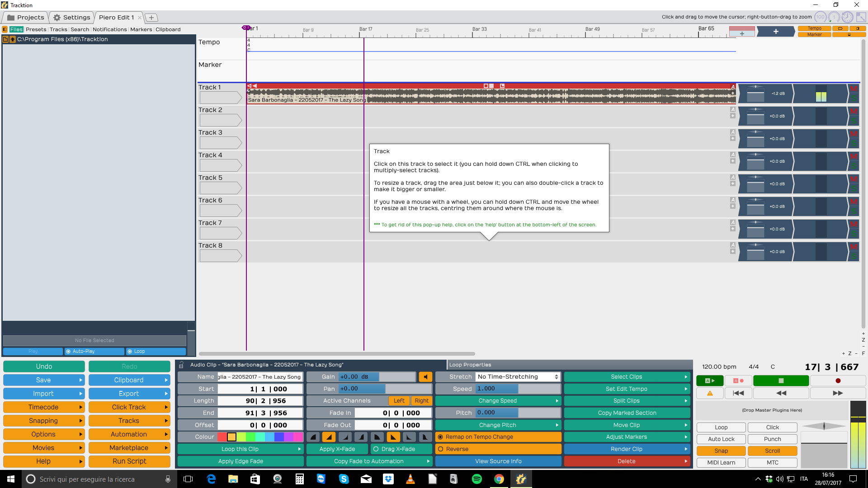868x488 pixels.
Task: Click the Copy Marked Section button
Action: [627, 413]
